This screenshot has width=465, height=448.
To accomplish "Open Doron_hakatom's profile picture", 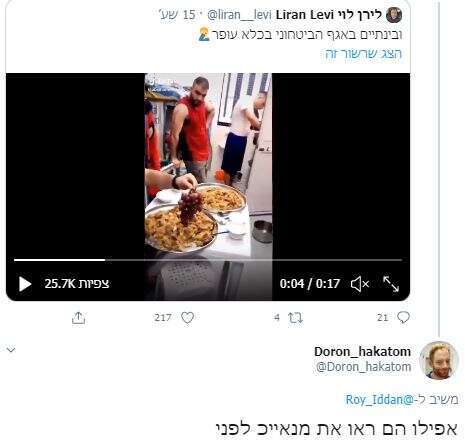I will coord(439,361).
